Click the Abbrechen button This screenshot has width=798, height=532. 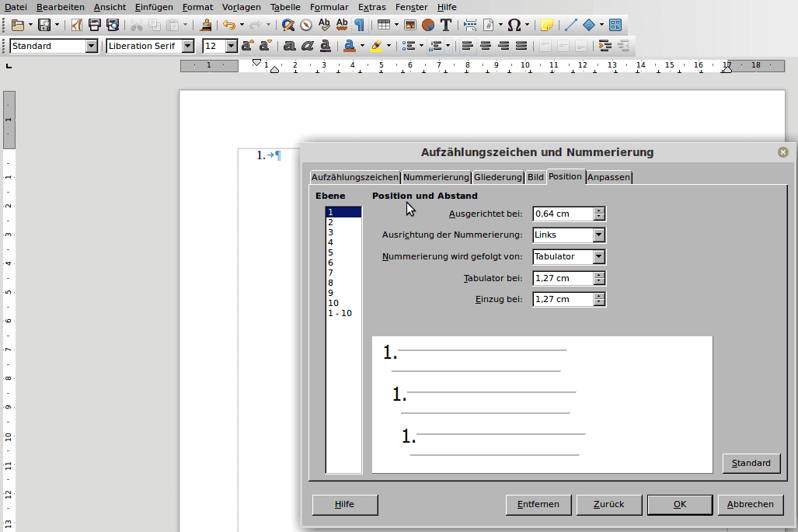pyautogui.click(x=750, y=505)
